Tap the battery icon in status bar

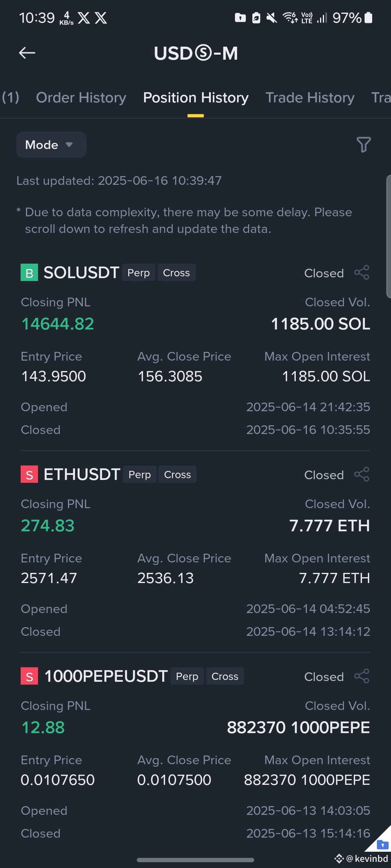tap(368, 17)
